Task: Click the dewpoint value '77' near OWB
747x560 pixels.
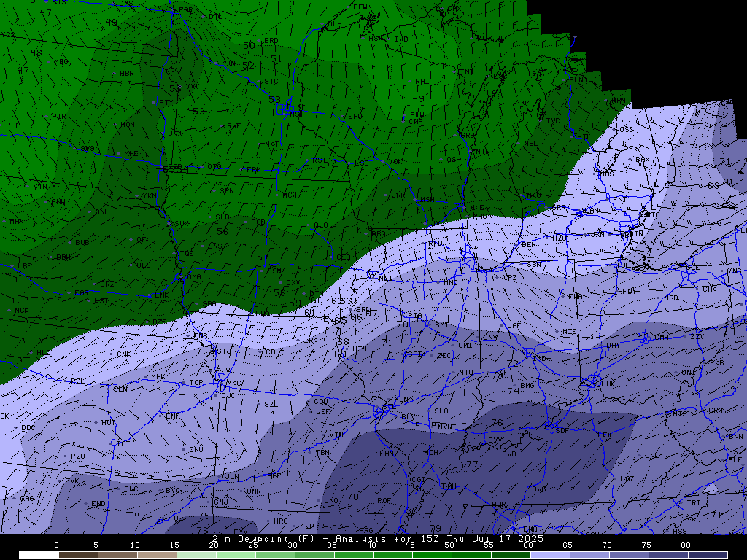Action: tap(472, 464)
